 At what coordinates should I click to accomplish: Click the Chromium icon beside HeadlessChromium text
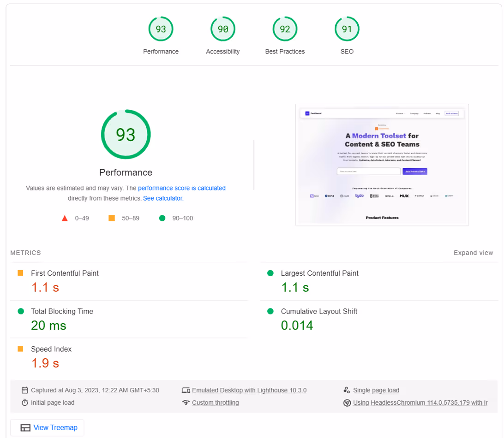coord(347,402)
